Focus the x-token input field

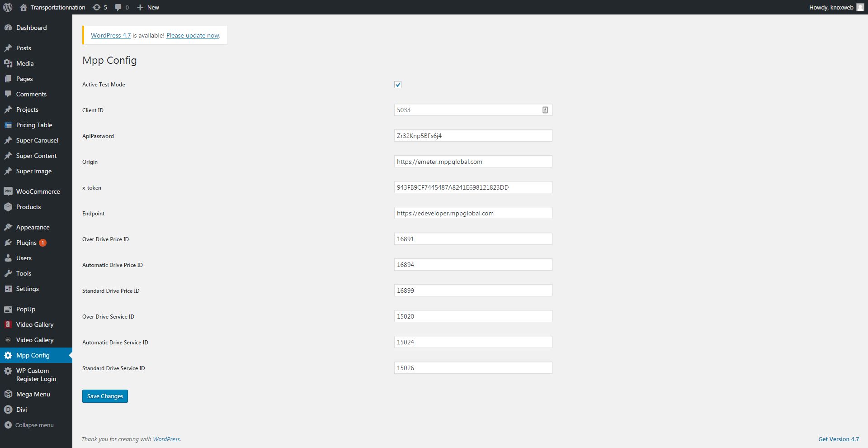(x=473, y=187)
